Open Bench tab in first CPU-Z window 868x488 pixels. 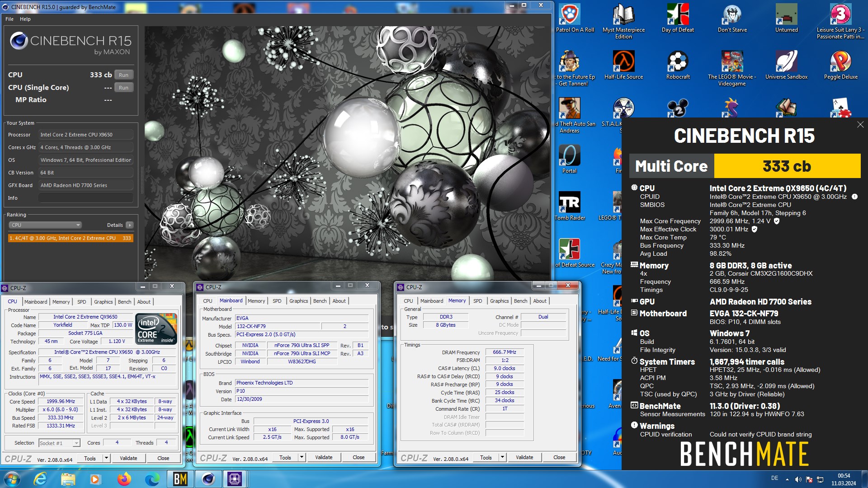tap(125, 302)
